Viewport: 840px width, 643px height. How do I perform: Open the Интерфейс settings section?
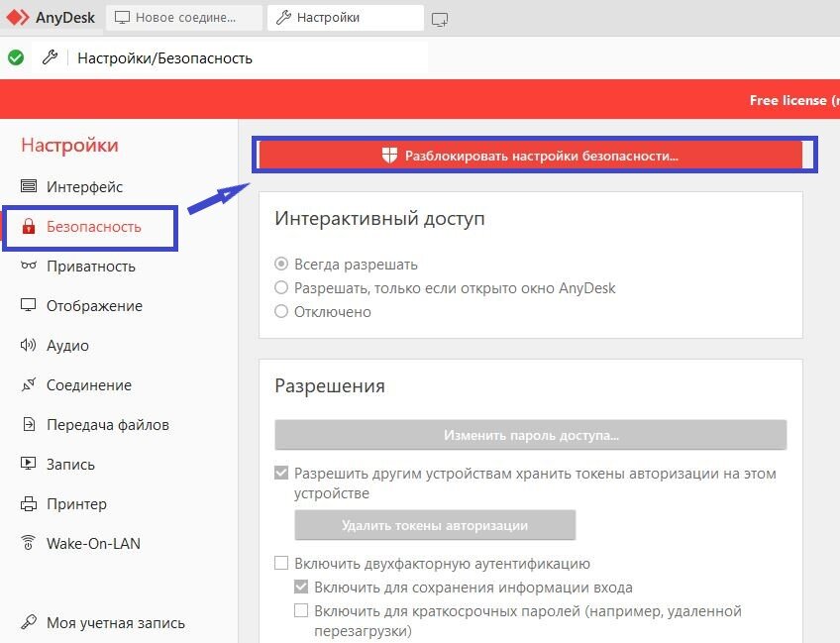point(84,186)
